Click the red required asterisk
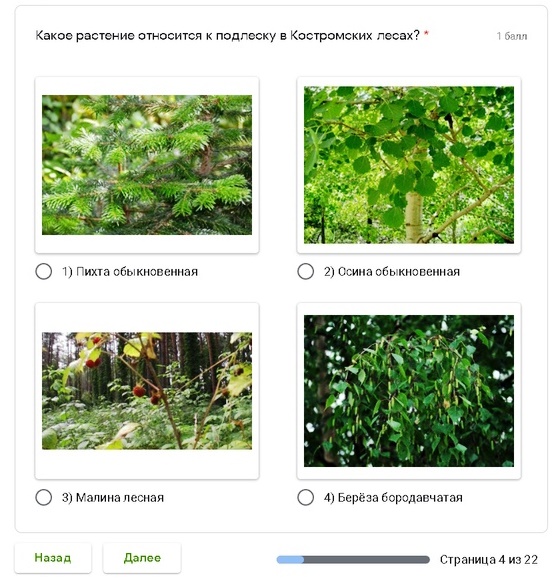 click(426, 33)
